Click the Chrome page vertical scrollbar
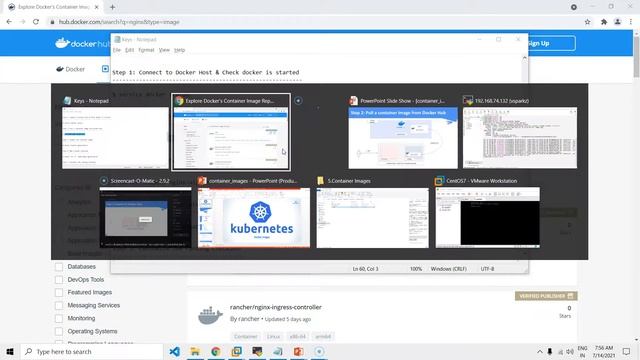Viewport: 640px width, 360px height. pyautogui.click(x=636, y=56)
